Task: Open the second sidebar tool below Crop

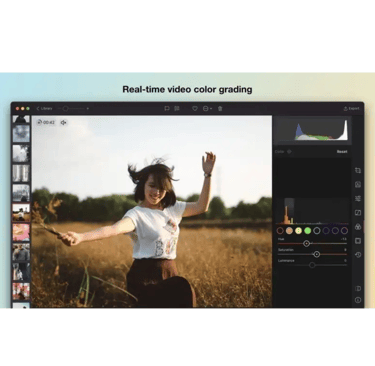Action: pyautogui.click(x=358, y=184)
